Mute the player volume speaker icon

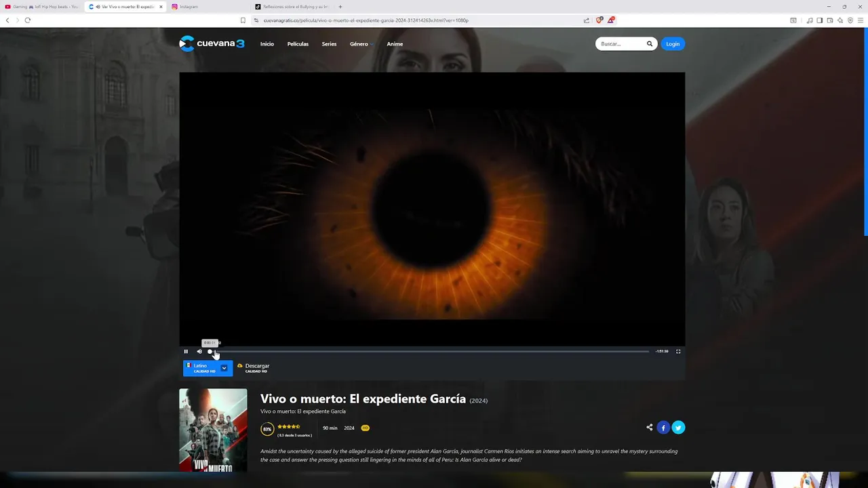tap(199, 351)
